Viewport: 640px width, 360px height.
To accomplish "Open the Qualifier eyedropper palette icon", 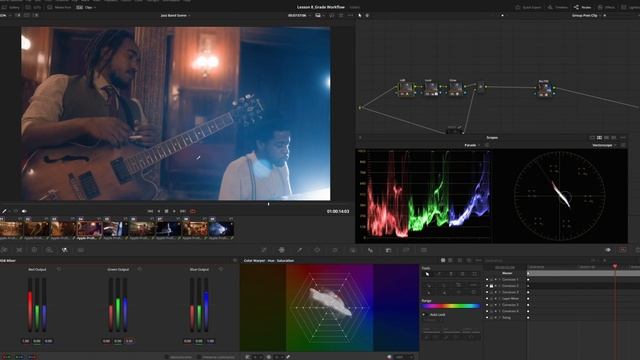I will 300,250.
